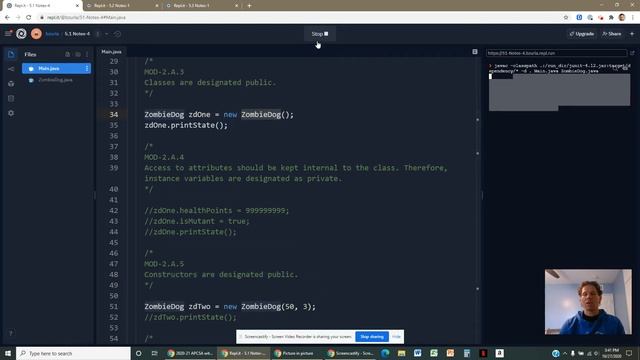Toggle the editor layout icon above code
Viewport: 640px width, 360px height.
pyautogui.click(x=475, y=52)
